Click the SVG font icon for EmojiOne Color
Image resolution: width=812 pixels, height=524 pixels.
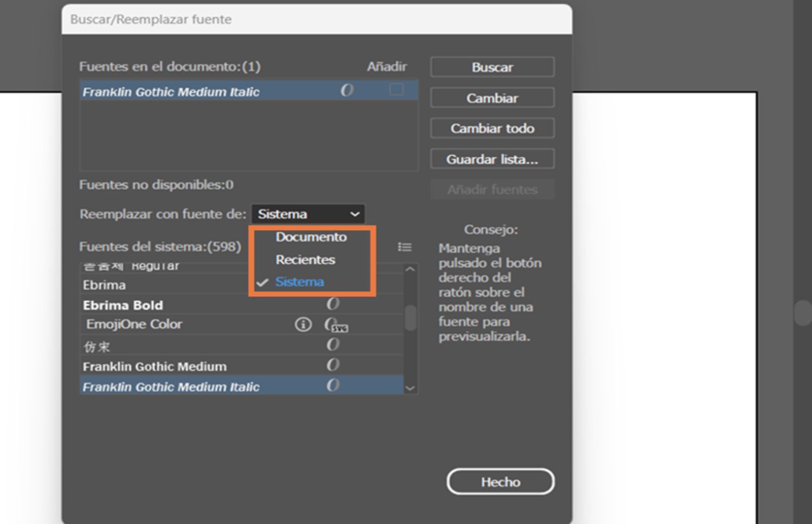[x=336, y=326]
